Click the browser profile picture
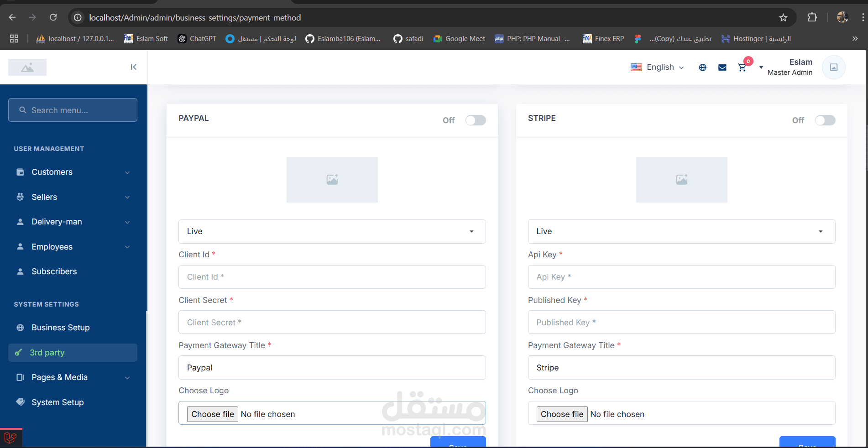868x448 pixels. click(x=842, y=17)
